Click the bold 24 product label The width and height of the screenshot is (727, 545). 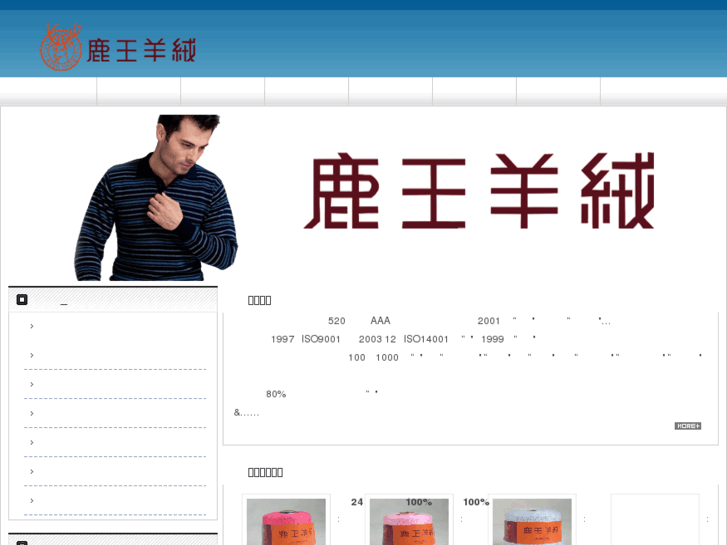pos(357,502)
